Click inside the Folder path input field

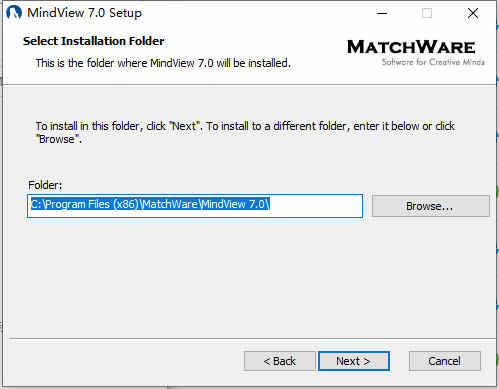click(195, 206)
